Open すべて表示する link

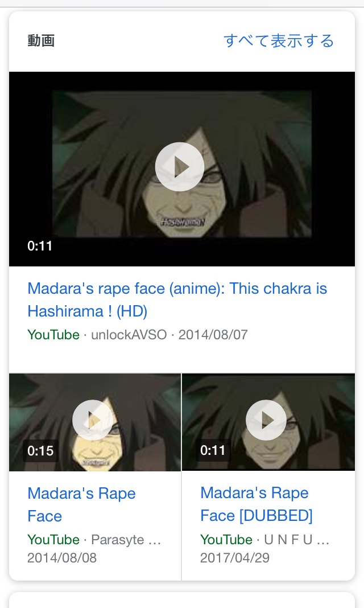point(279,41)
